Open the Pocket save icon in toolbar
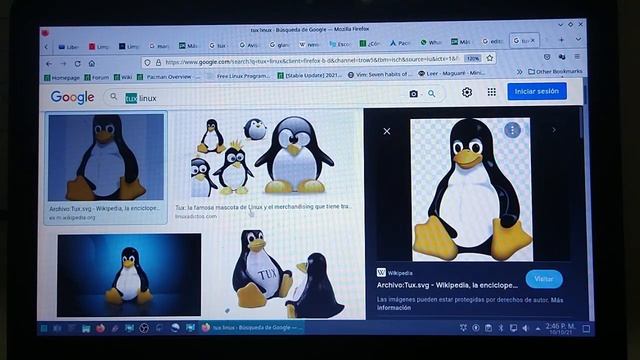The image size is (640, 360). (x=547, y=57)
